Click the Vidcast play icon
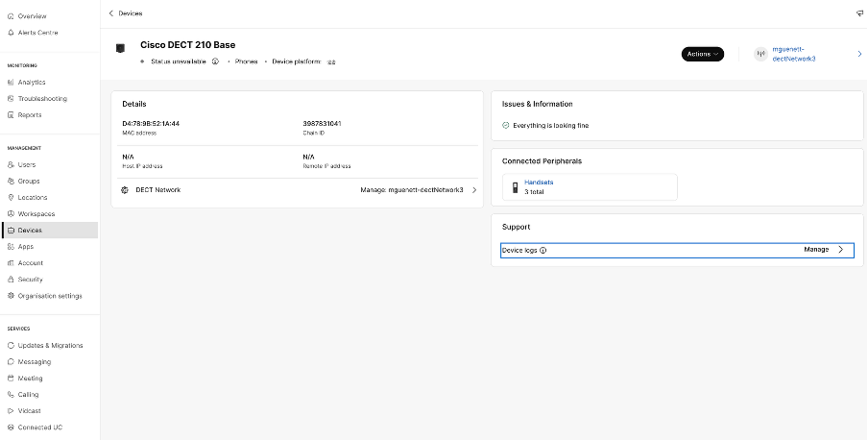The height and width of the screenshot is (440, 868). pos(11,411)
